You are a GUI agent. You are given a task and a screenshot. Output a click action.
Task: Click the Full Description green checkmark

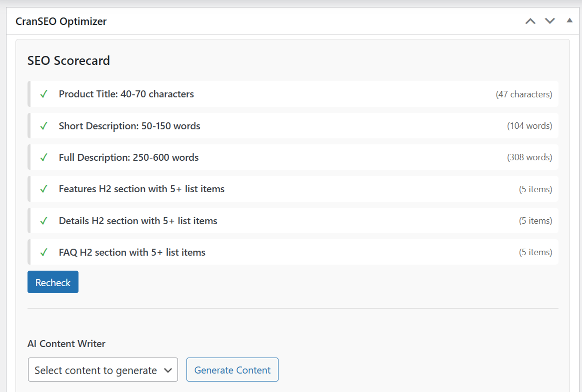click(44, 157)
